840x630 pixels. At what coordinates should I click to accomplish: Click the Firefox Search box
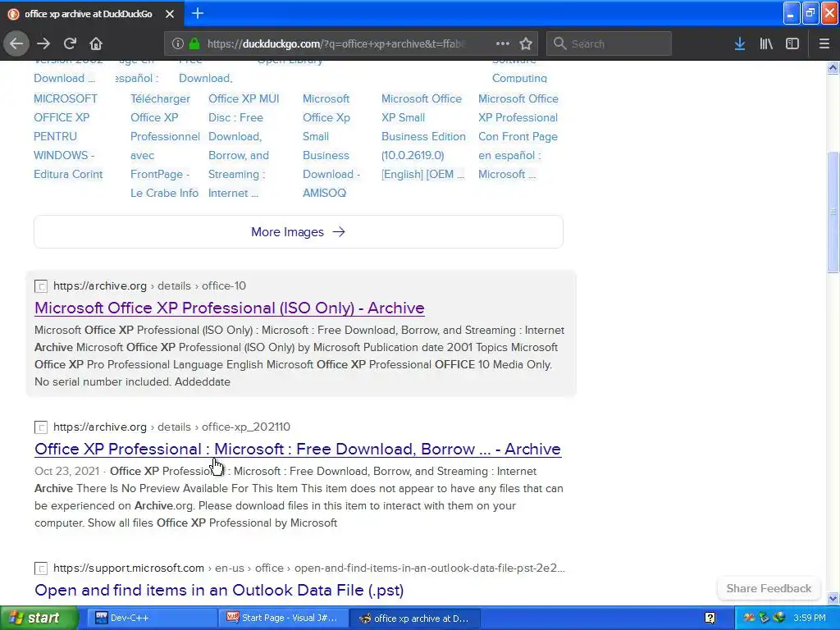click(x=609, y=43)
